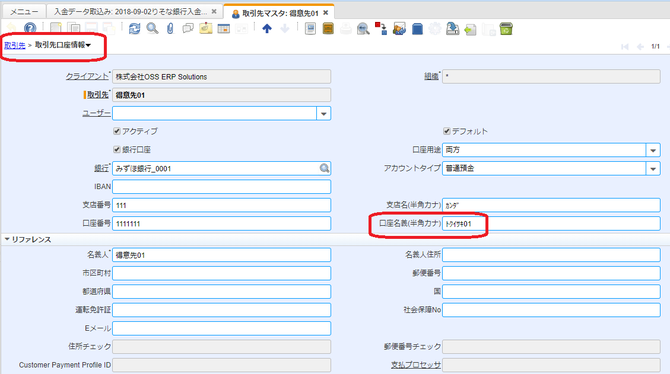Open the Post-it note icon
The image size is (670, 374).
206,29
